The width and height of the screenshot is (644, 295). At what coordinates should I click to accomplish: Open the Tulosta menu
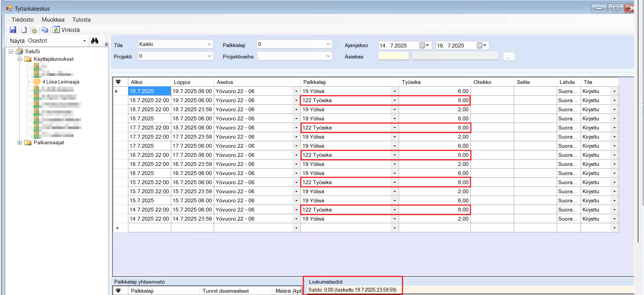click(x=81, y=20)
